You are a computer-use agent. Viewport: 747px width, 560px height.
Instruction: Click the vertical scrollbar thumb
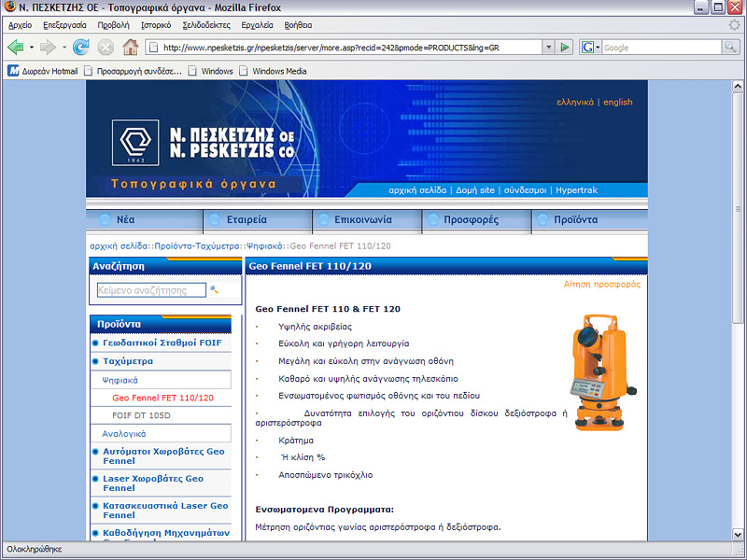[738, 208]
